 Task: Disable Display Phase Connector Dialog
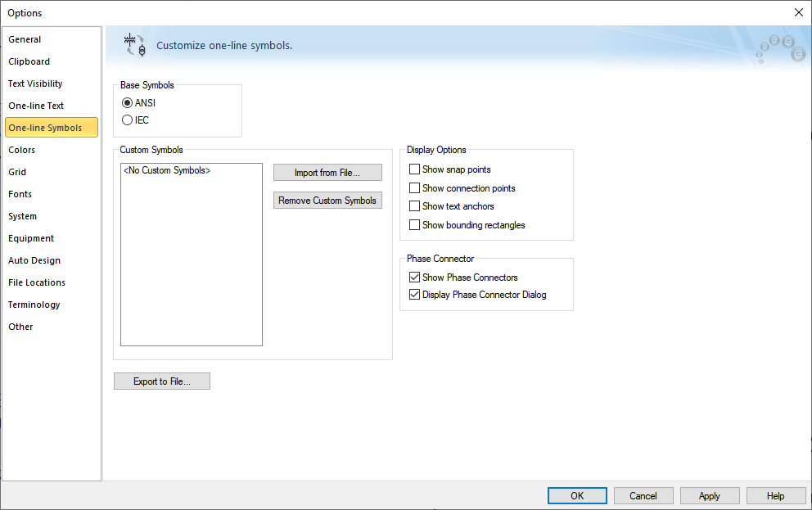tap(414, 295)
